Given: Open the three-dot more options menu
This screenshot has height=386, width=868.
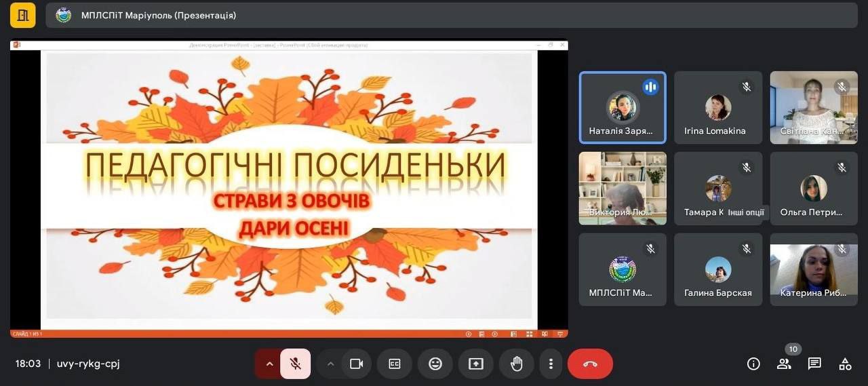Looking at the screenshot, I should [551, 364].
